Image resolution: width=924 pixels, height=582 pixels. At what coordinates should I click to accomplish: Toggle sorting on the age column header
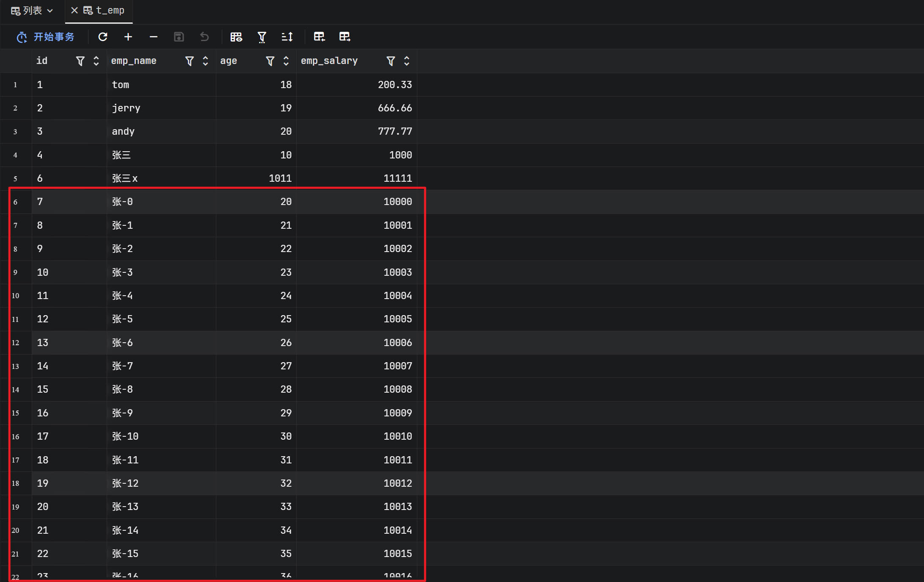coord(286,61)
